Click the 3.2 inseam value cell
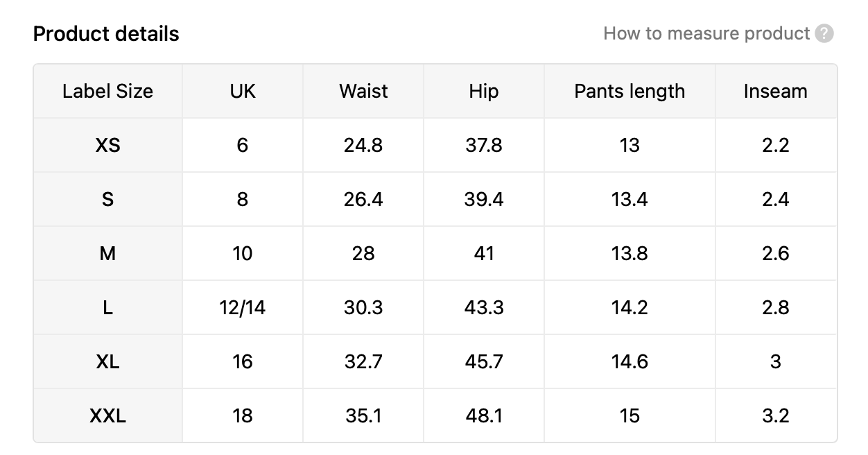Image resolution: width=868 pixels, height=455 pixels. click(776, 415)
